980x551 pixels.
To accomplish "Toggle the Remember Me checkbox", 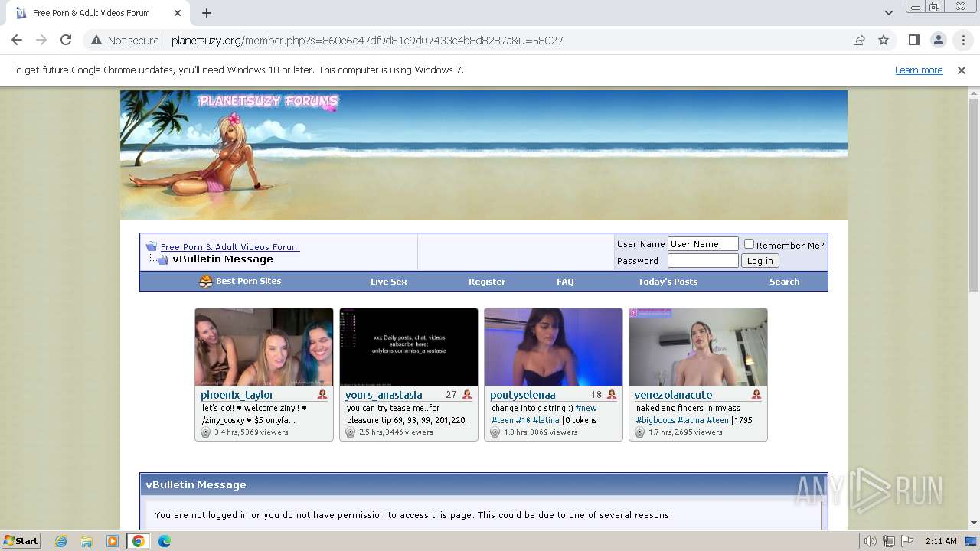I will [749, 244].
